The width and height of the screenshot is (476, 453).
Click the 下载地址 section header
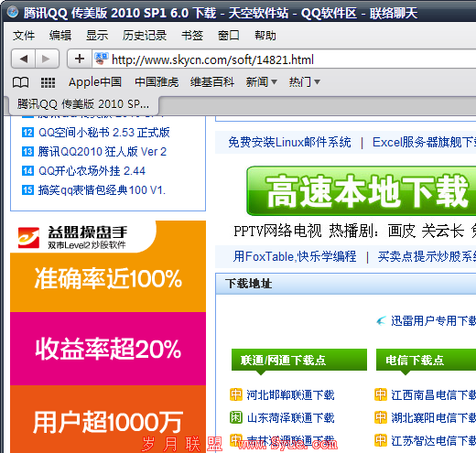[x=346, y=284]
